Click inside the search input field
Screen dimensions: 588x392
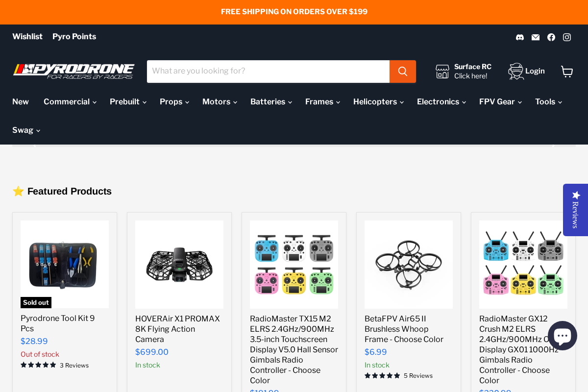tap(268, 71)
